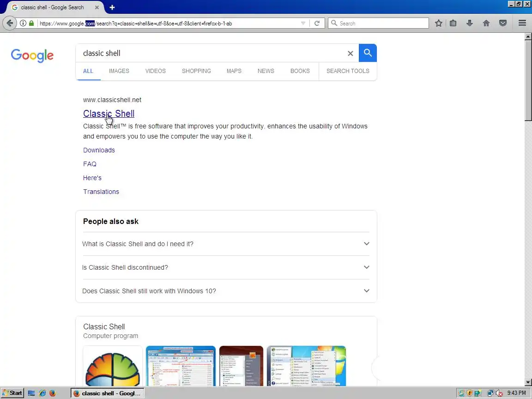
Task: Open the blue Explorer window screenshot thumbnail
Action: [181, 366]
